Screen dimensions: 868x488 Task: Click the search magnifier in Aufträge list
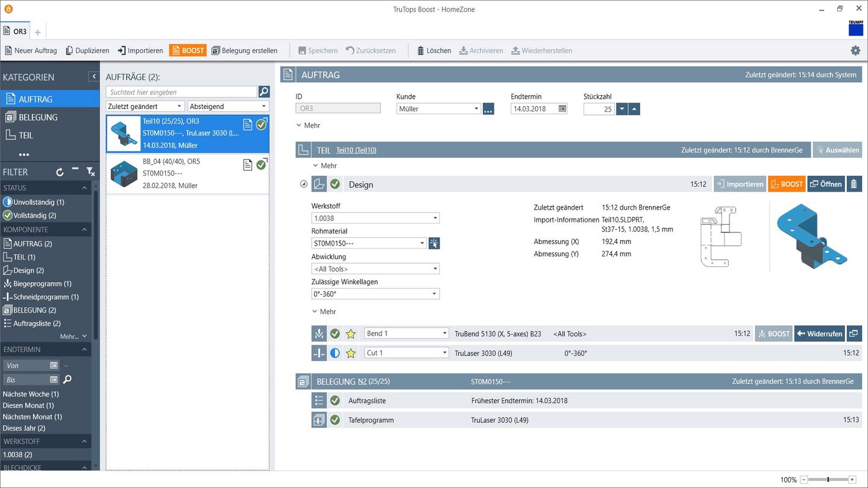(x=264, y=92)
